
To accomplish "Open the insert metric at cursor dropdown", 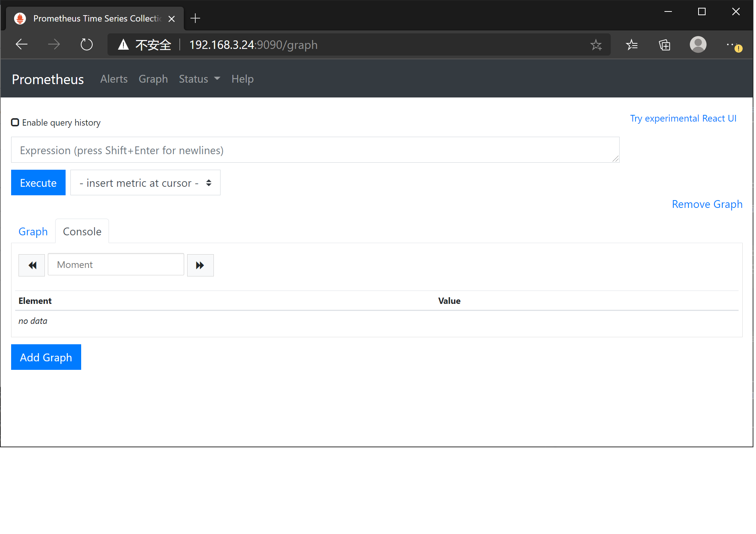I will click(145, 183).
